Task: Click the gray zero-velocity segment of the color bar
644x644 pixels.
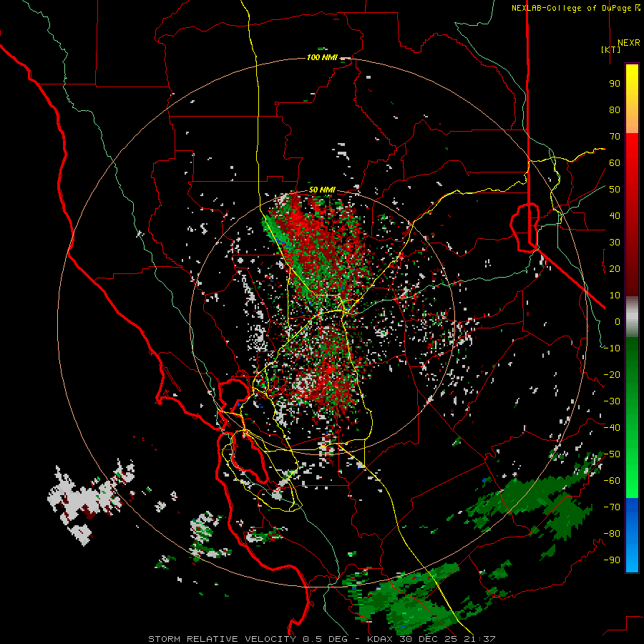Action: (x=632, y=317)
